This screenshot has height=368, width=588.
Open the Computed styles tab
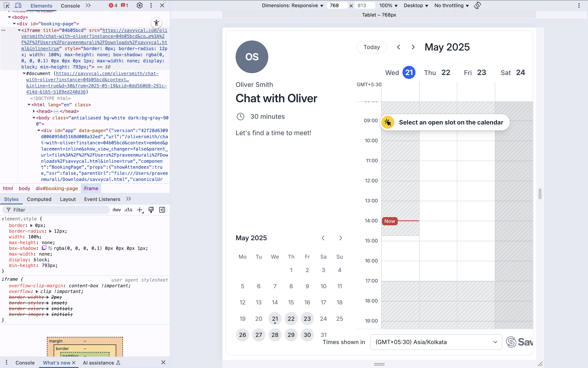39,199
